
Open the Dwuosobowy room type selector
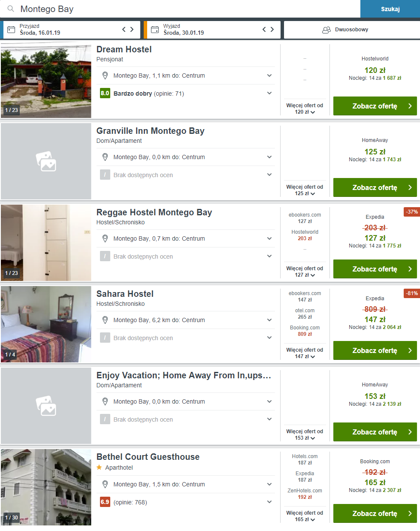[x=351, y=30]
